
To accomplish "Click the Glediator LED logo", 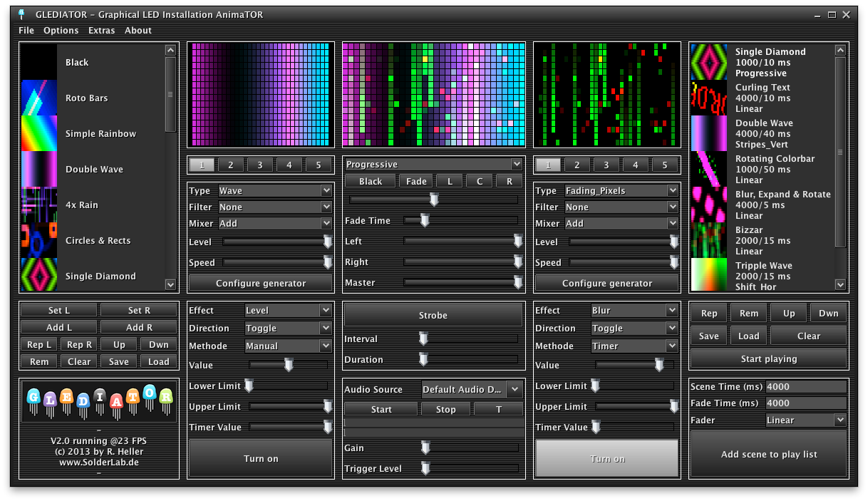I will (99, 402).
